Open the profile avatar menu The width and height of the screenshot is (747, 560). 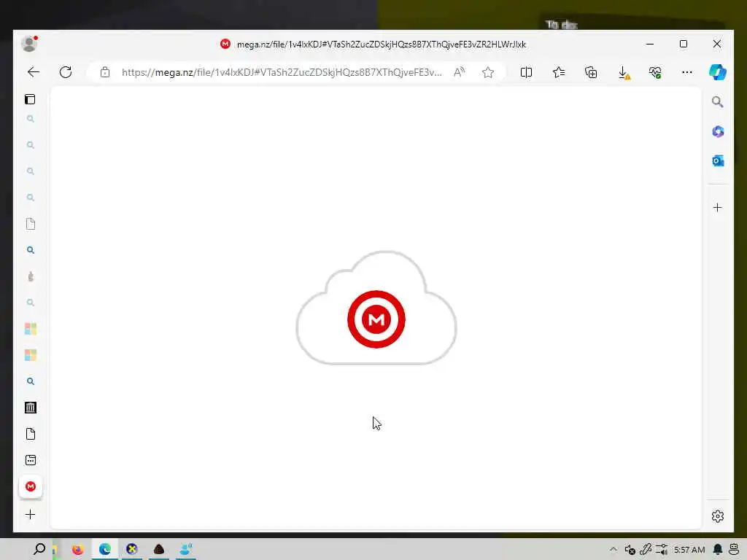tap(29, 44)
